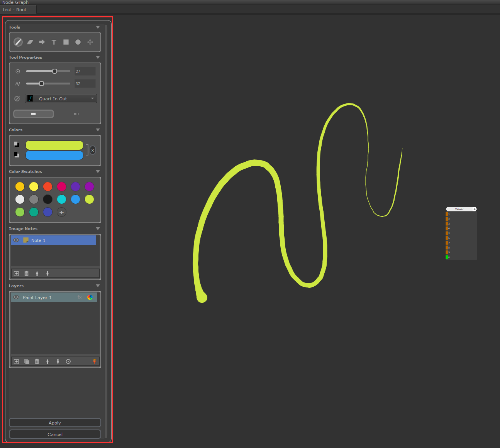Select the Move transform tool
Image resolution: width=500 pixels, height=448 pixels.
(90, 42)
